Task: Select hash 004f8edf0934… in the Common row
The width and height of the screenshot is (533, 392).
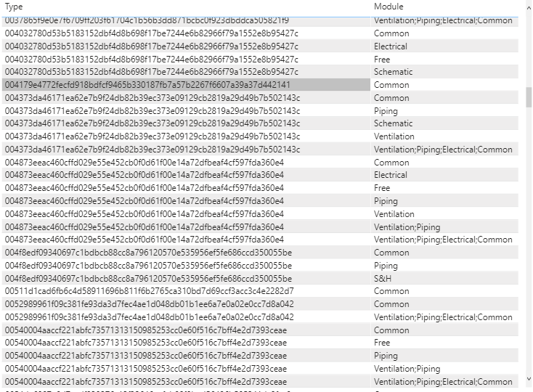Action: point(148,253)
